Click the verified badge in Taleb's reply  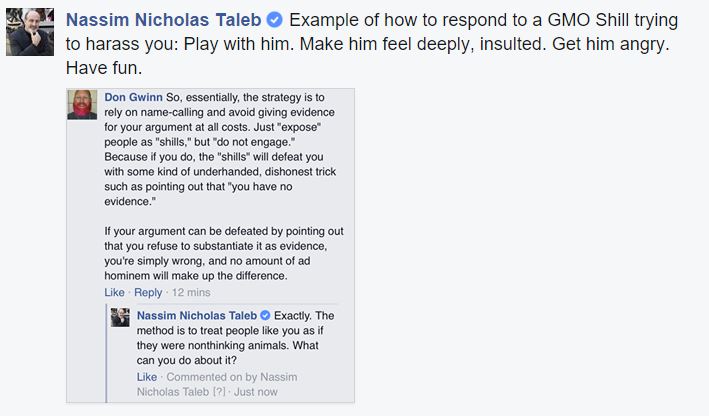[x=265, y=316]
